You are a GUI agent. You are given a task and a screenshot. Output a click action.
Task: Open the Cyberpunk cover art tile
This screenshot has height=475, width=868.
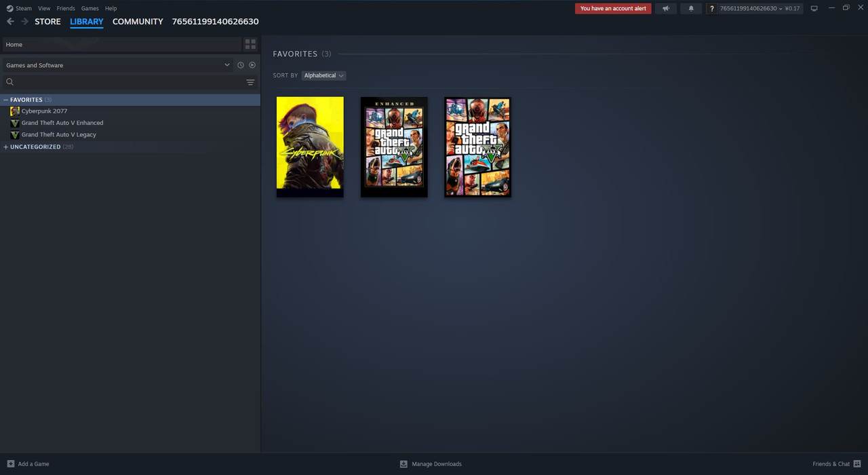tap(310, 147)
